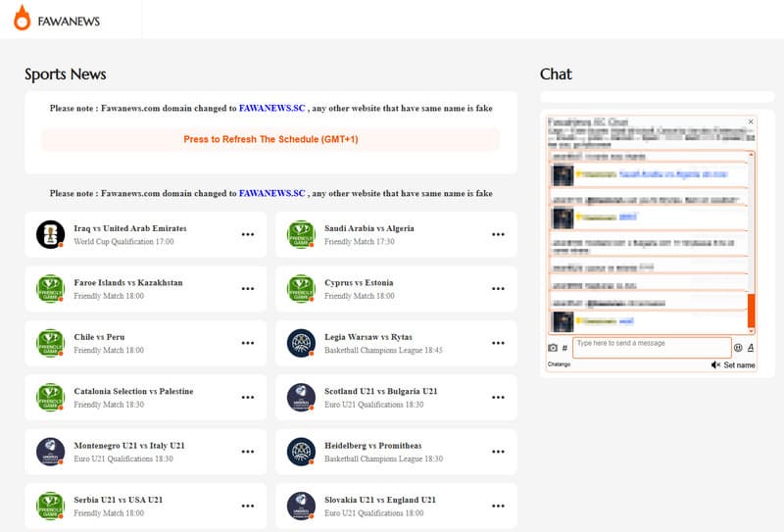
Task: Open the emoji picker in chat
Action: click(738, 348)
